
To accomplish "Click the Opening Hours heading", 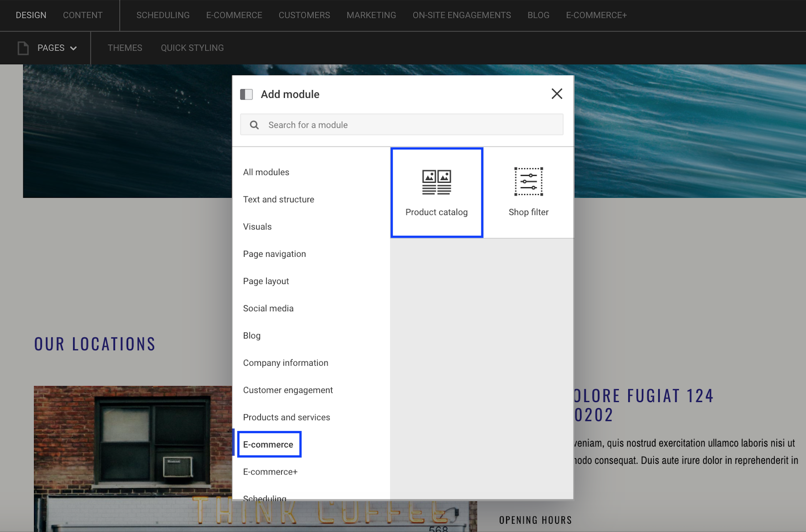I will point(535,520).
